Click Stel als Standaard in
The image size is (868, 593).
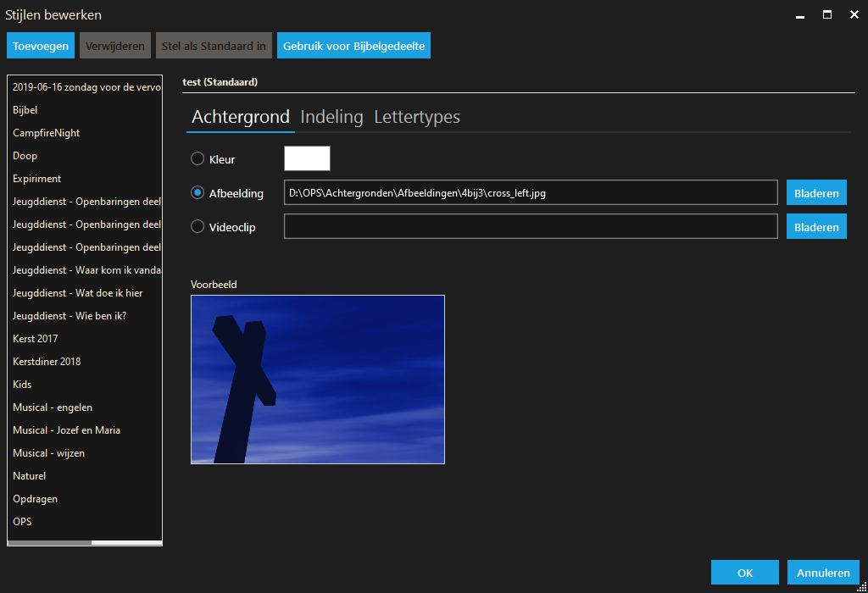click(214, 46)
